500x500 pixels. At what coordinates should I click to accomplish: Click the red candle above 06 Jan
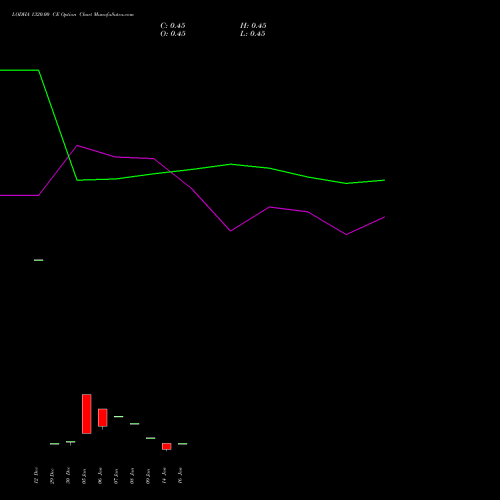pos(103,418)
